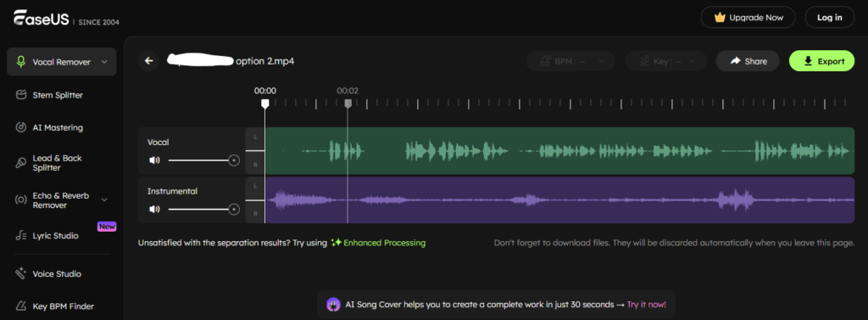Click the file name option 2.mp4
Image resolution: width=868 pixels, height=320 pixels.
264,61
